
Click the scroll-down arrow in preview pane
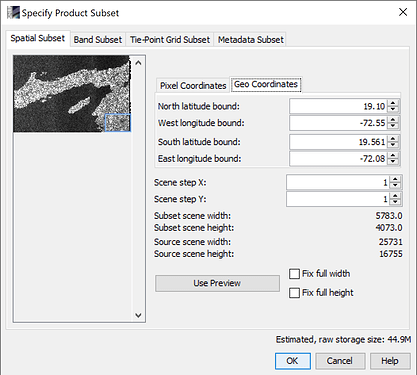(138, 315)
